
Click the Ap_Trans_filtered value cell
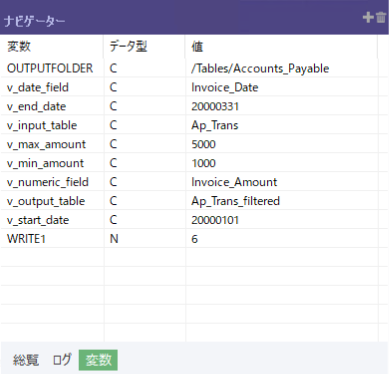[282, 201]
